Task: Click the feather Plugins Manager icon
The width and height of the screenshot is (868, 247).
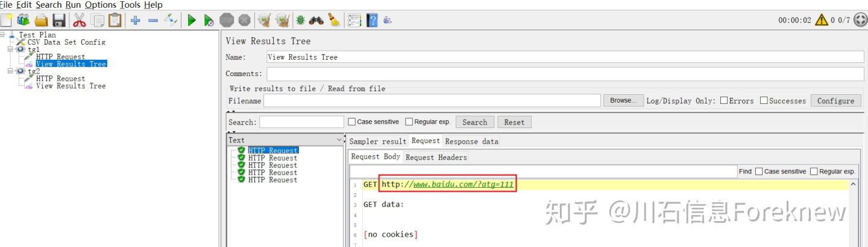Action: [388, 21]
